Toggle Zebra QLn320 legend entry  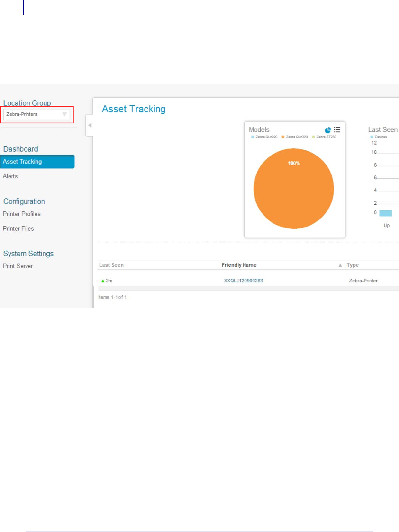[295, 137]
